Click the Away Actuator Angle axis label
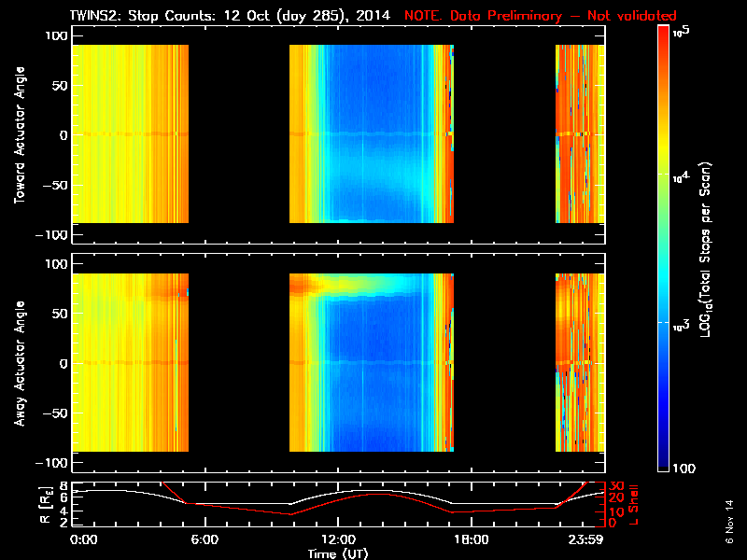Screen dimensions: 747x560 click(20, 363)
